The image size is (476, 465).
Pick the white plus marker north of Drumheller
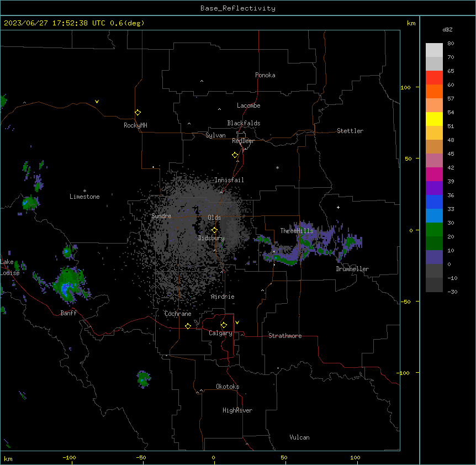[338, 207]
